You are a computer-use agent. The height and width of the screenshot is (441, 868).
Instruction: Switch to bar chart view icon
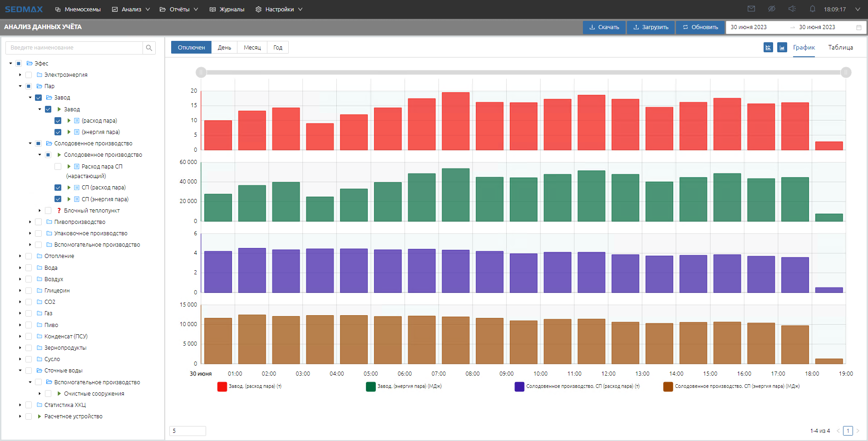point(782,47)
